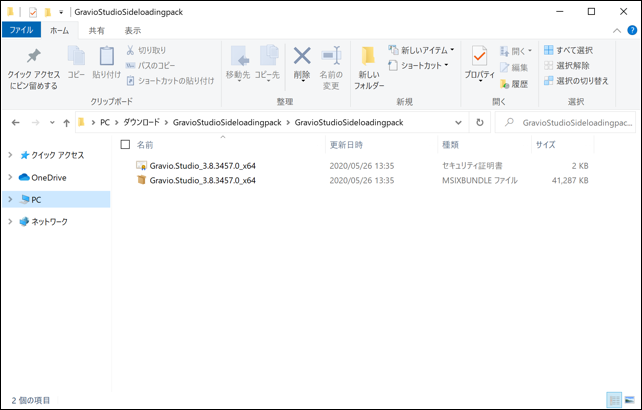Open 移動先 (Move to) menu

point(238,64)
